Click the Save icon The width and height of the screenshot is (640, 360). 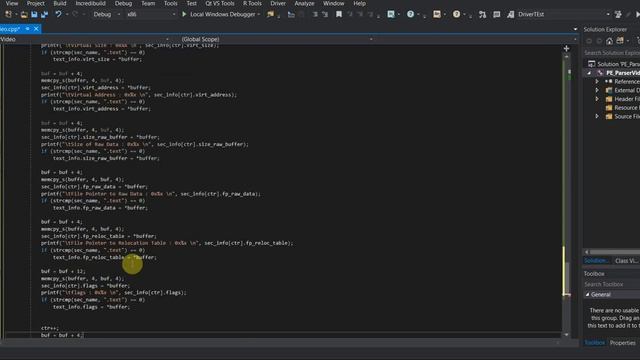coord(34,14)
